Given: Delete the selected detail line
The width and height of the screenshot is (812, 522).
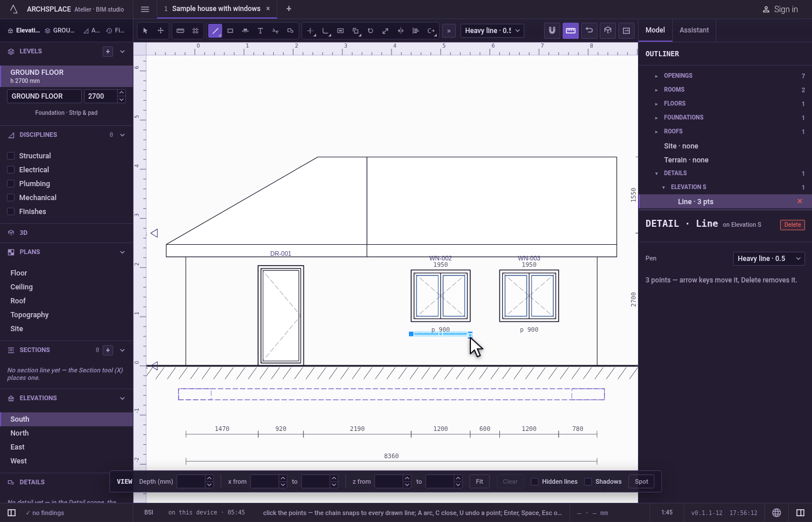Looking at the screenshot, I should click(x=792, y=225).
